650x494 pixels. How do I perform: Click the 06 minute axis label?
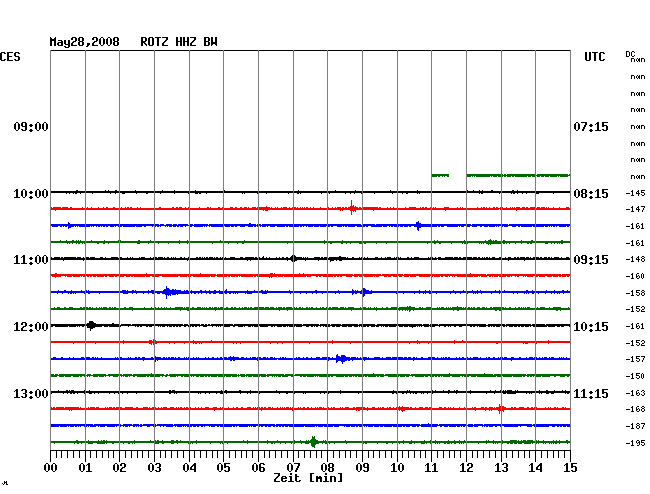(258, 468)
